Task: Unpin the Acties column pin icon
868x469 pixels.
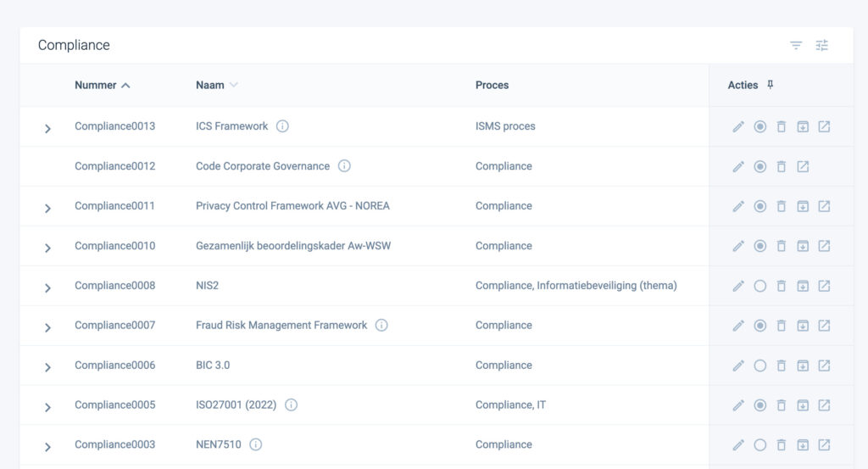Action: point(770,85)
